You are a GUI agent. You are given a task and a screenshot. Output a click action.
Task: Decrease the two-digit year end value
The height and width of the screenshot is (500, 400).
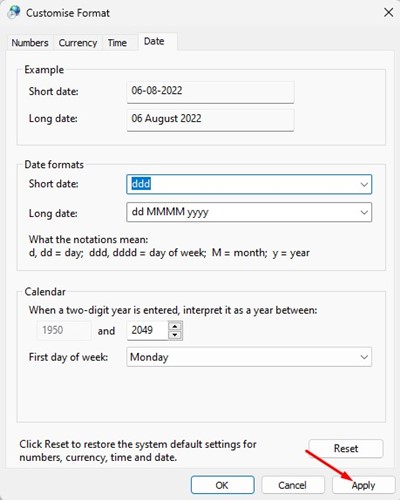(175, 335)
